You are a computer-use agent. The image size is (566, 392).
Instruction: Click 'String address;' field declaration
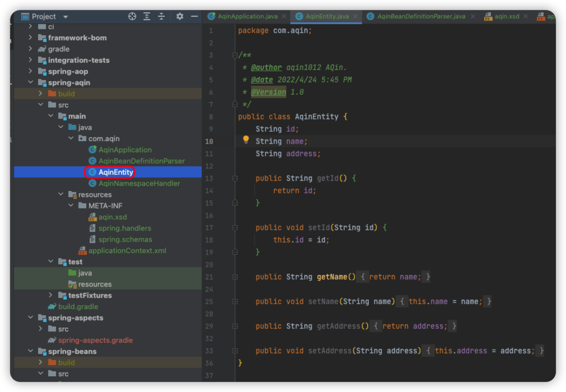pos(288,154)
